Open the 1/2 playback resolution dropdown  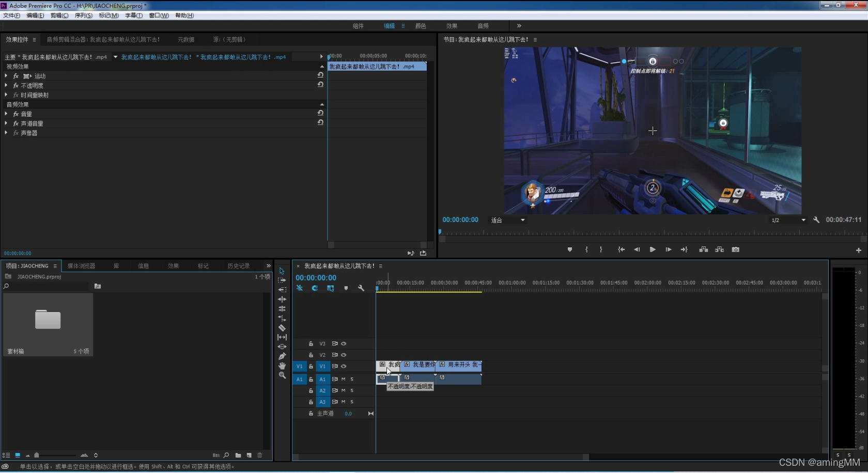[788, 220]
